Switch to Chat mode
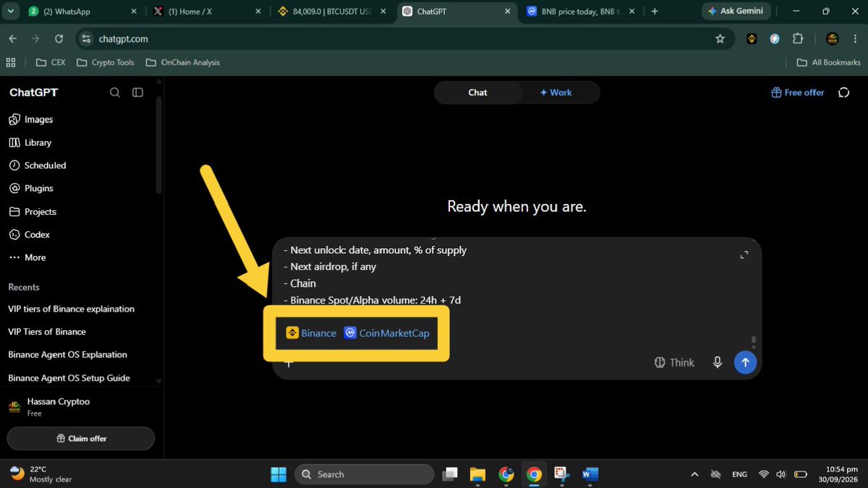Screen dimensions: 868x488 point(477,93)
